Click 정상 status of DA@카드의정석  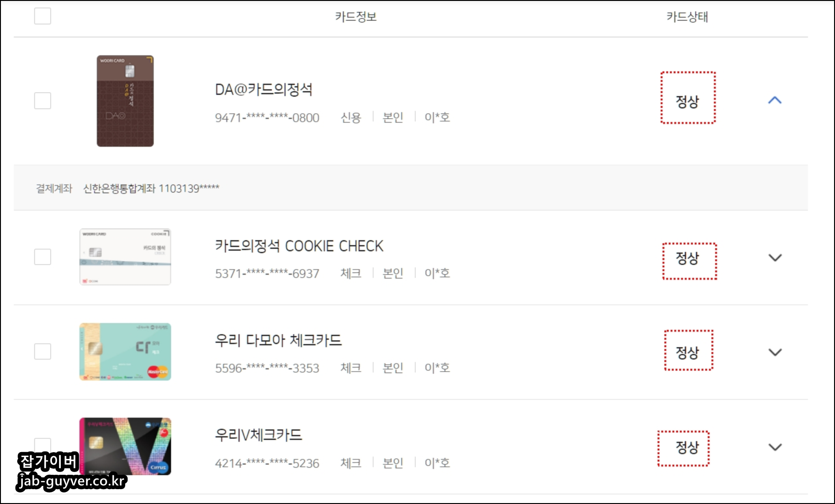pyautogui.click(x=687, y=102)
